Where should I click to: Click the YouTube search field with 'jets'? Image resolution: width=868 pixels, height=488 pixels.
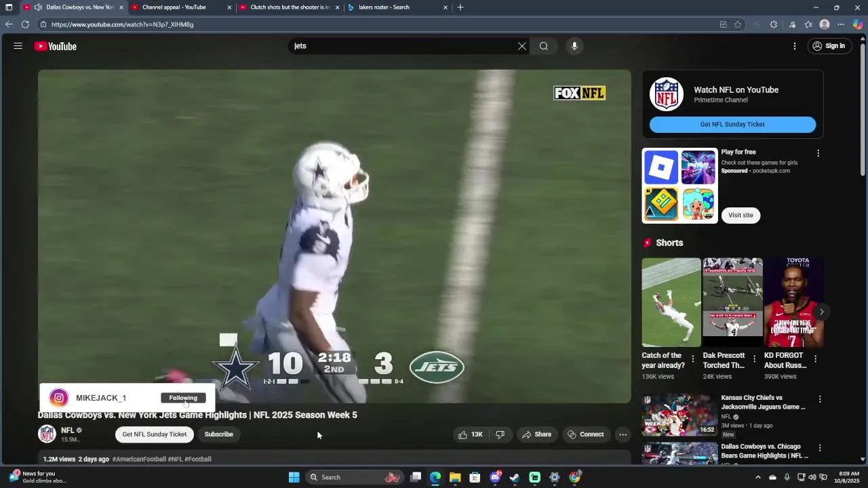(x=403, y=46)
